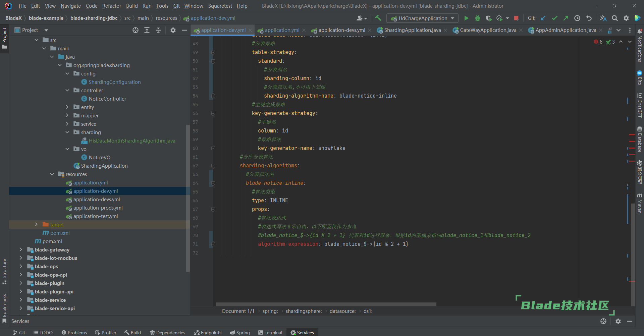Switch to the GateWayApplication.java tab
Image resolution: width=644 pixels, height=336 pixels.
[488, 30]
